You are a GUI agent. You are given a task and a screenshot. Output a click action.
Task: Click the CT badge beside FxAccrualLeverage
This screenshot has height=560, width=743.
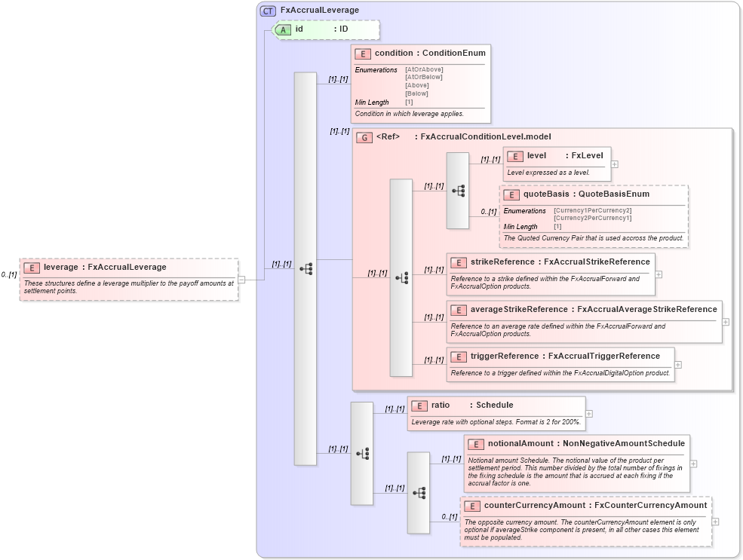pos(268,11)
